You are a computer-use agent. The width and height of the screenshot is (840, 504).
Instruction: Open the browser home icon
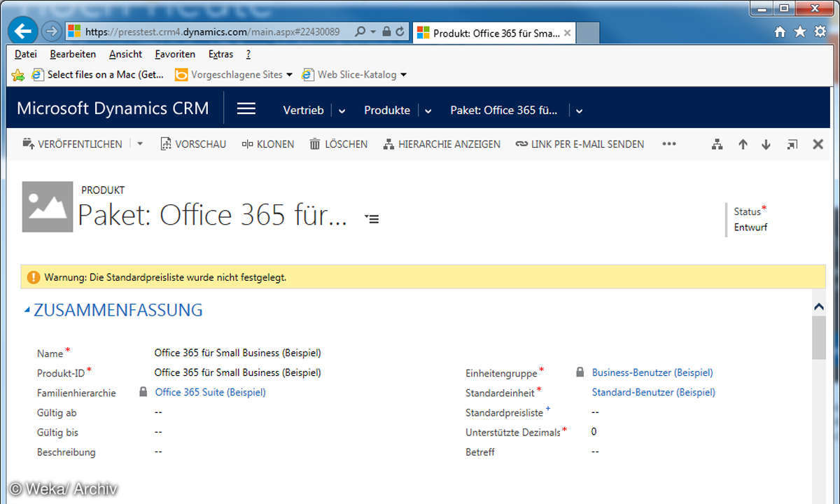(x=780, y=31)
